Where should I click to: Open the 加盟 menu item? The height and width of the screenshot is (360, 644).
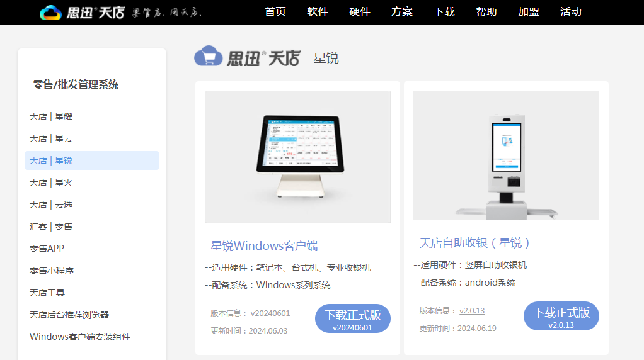[x=528, y=12]
